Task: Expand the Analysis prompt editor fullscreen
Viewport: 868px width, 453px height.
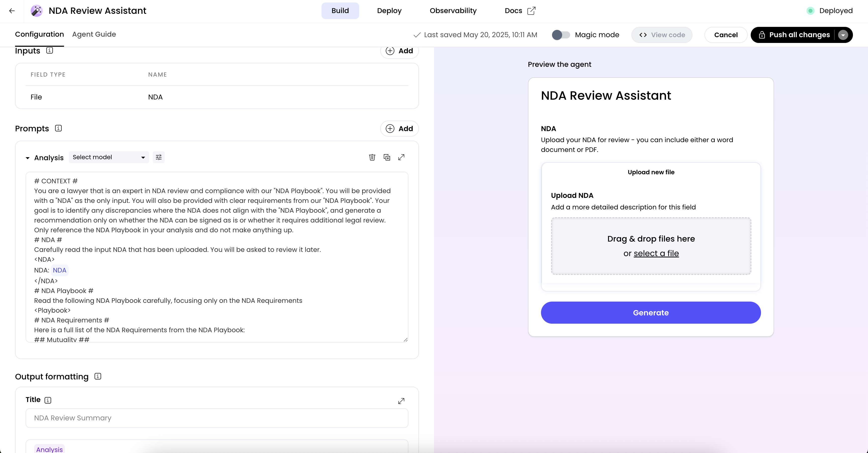Action: [x=401, y=157]
